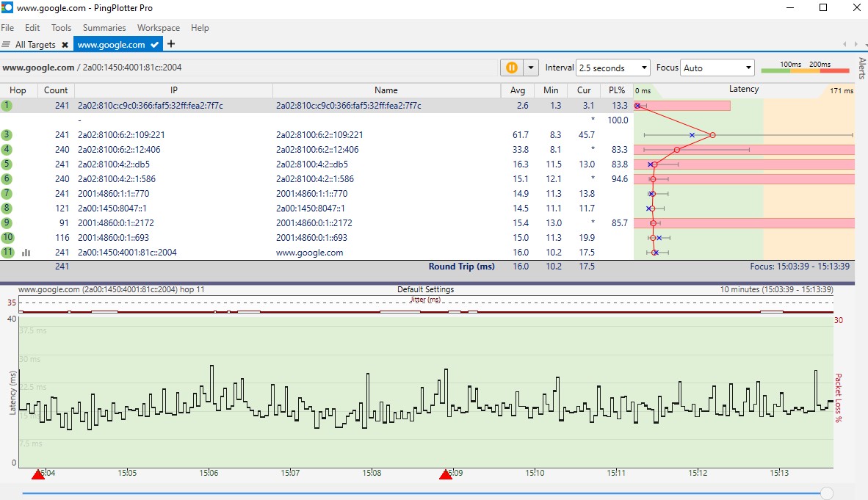Select the hop 8 green circle

pyautogui.click(x=7, y=209)
